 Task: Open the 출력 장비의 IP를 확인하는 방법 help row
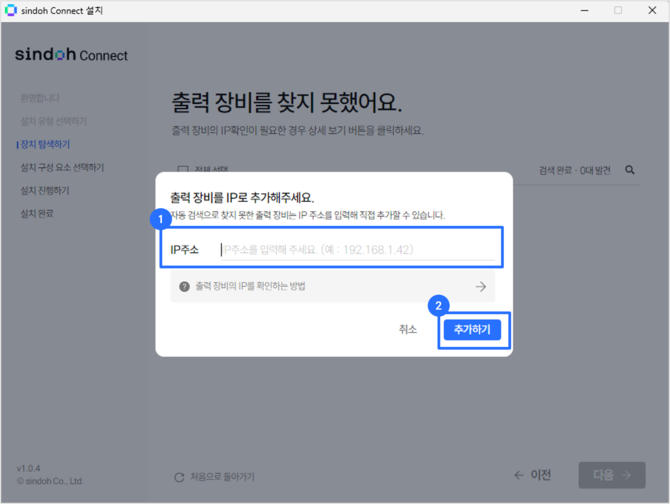pos(332,286)
